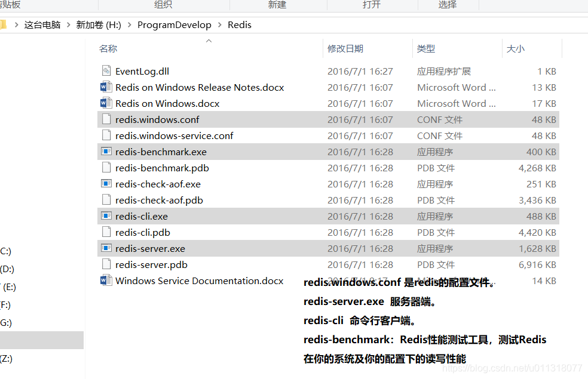Select the redis-server.pdb file icon
This screenshot has width=588, height=379.
click(x=106, y=264)
